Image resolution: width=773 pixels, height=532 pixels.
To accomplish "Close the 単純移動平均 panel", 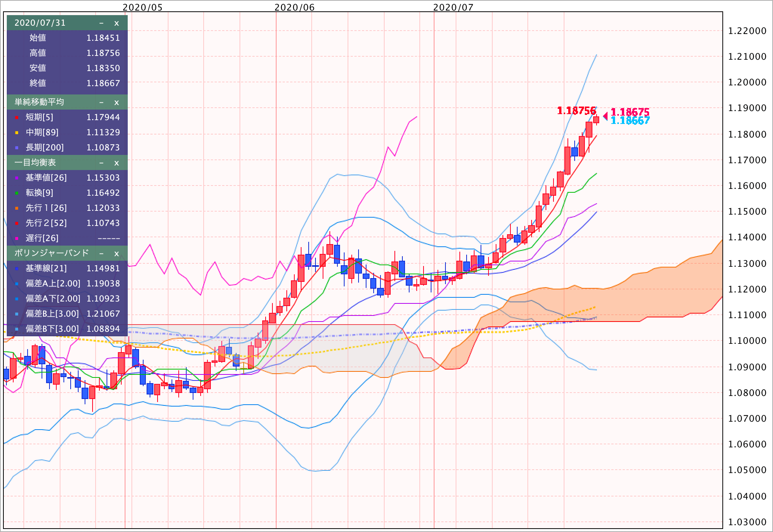I will coord(116,102).
